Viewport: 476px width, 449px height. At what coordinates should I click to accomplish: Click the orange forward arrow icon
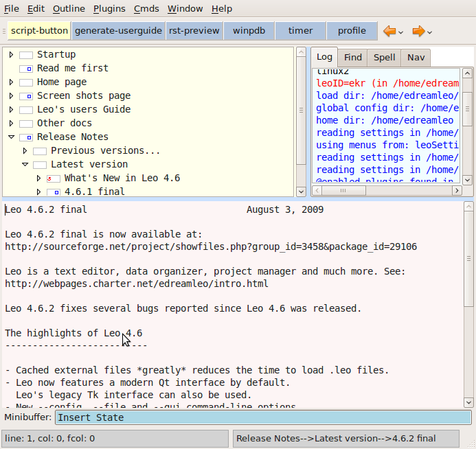click(x=418, y=31)
